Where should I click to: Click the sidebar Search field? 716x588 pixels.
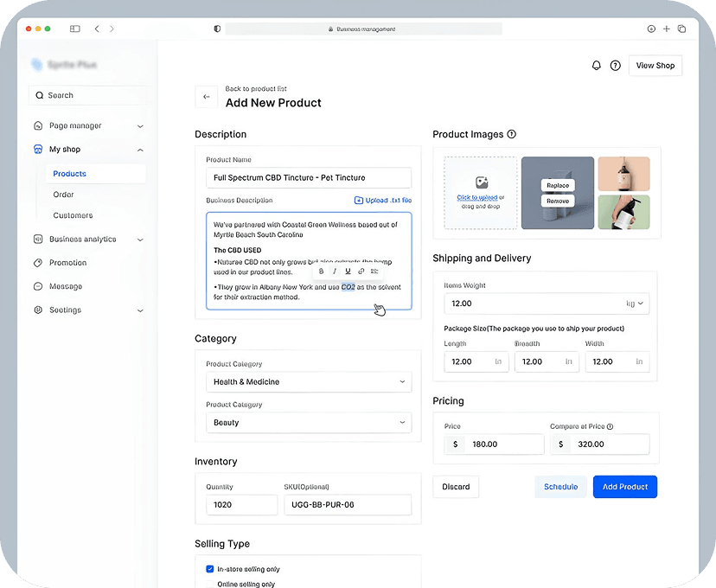pos(88,95)
